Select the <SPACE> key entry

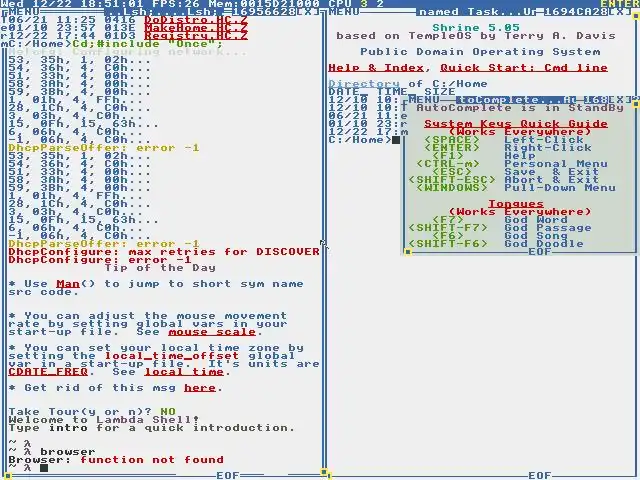click(x=452, y=140)
